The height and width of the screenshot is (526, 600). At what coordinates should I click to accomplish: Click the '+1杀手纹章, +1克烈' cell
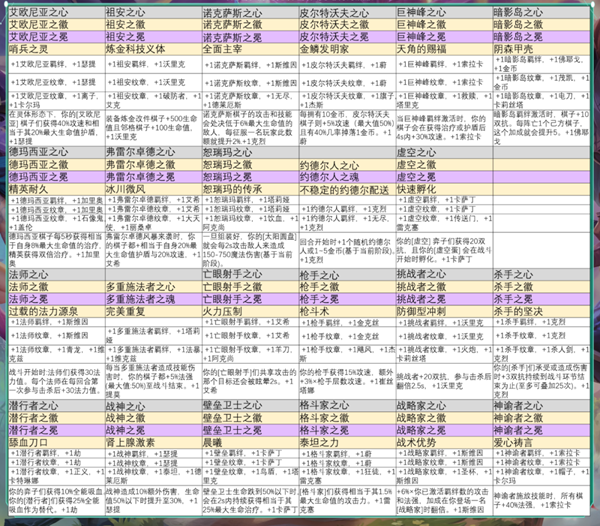tap(541, 335)
